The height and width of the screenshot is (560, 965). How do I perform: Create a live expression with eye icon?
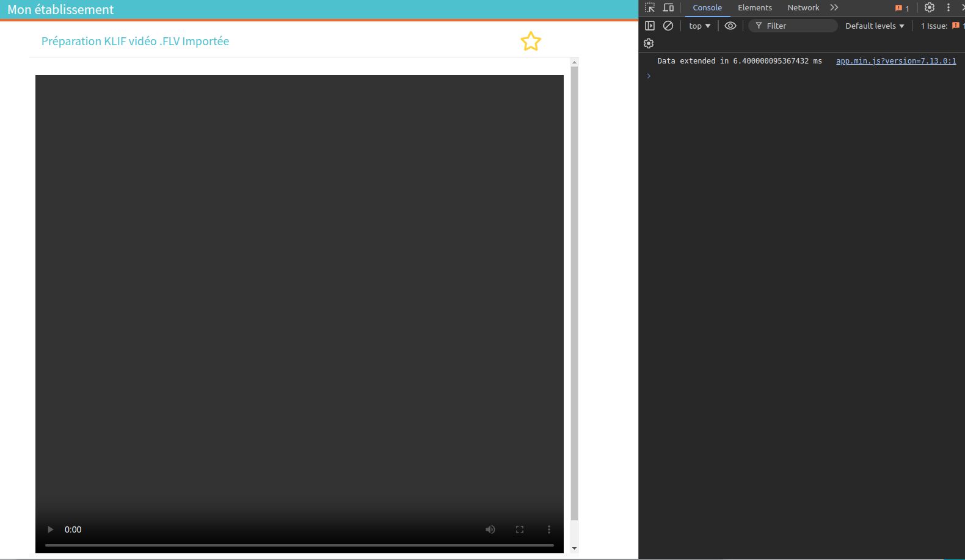tap(730, 26)
